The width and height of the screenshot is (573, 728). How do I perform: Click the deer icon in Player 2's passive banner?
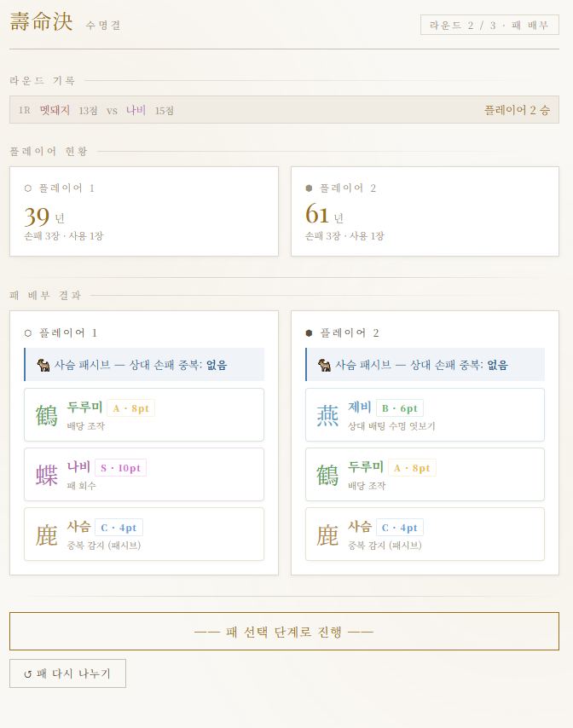click(x=325, y=365)
